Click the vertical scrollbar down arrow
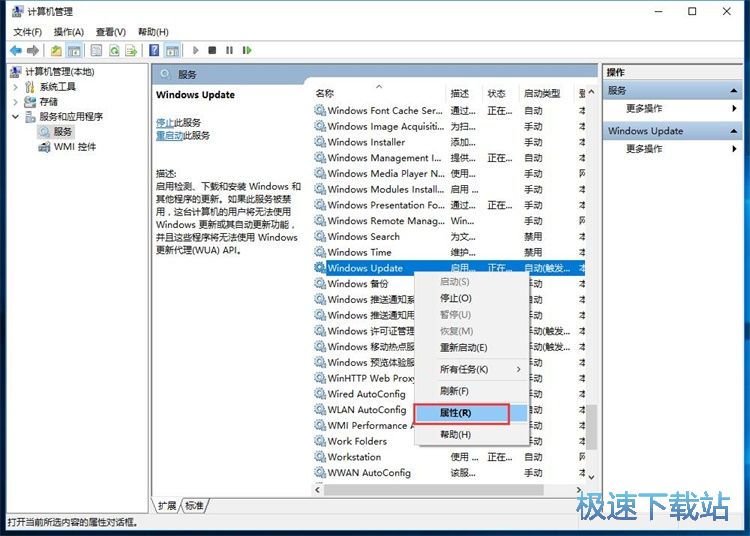Viewport: 750px width, 536px height. coord(592,477)
